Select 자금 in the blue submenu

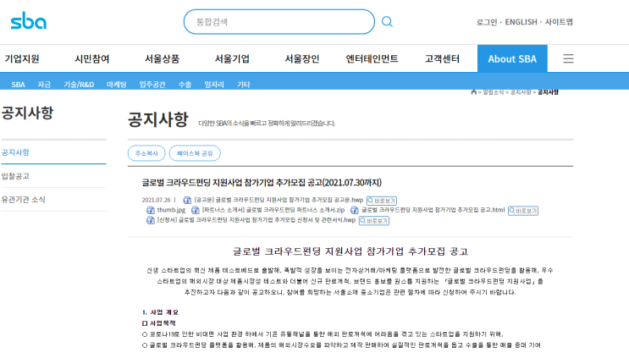pos(44,85)
